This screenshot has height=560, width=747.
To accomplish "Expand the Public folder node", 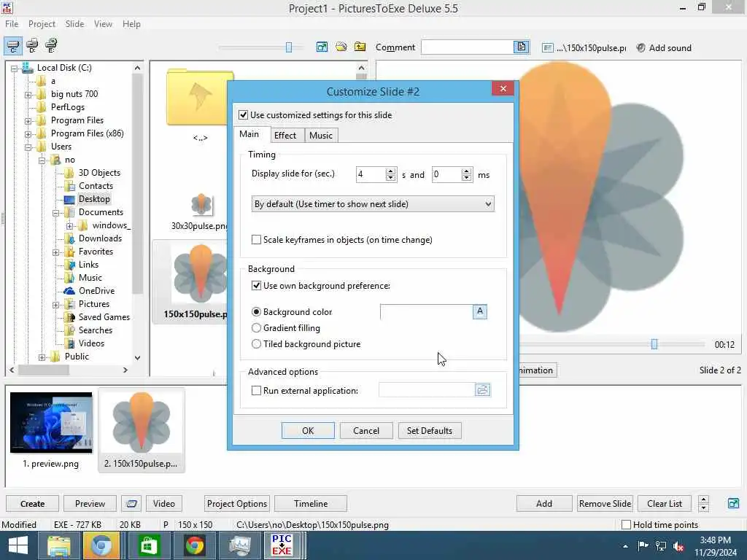I will 42,357.
